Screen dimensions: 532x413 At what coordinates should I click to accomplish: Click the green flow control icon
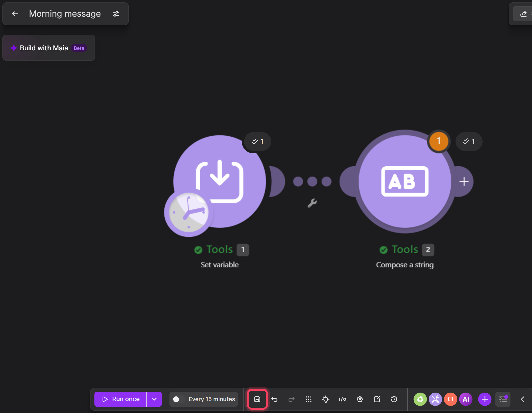point(420,399)
